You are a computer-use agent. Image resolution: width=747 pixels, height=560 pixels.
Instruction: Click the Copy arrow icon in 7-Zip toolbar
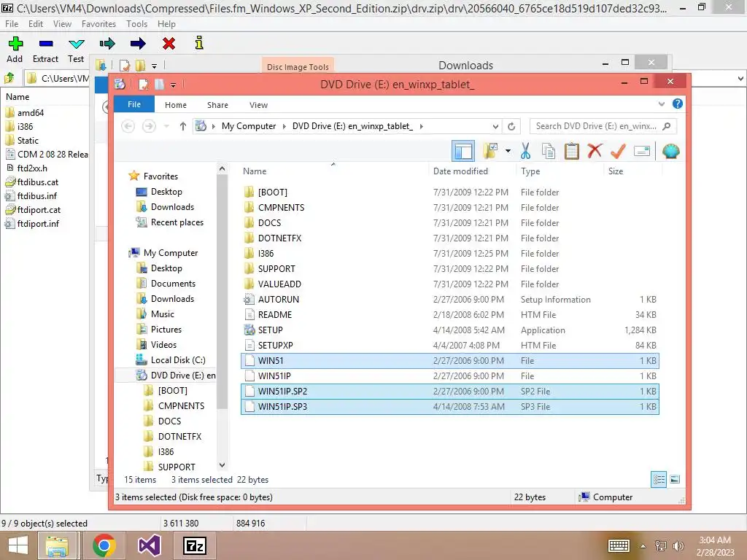[x=107, y=44]
